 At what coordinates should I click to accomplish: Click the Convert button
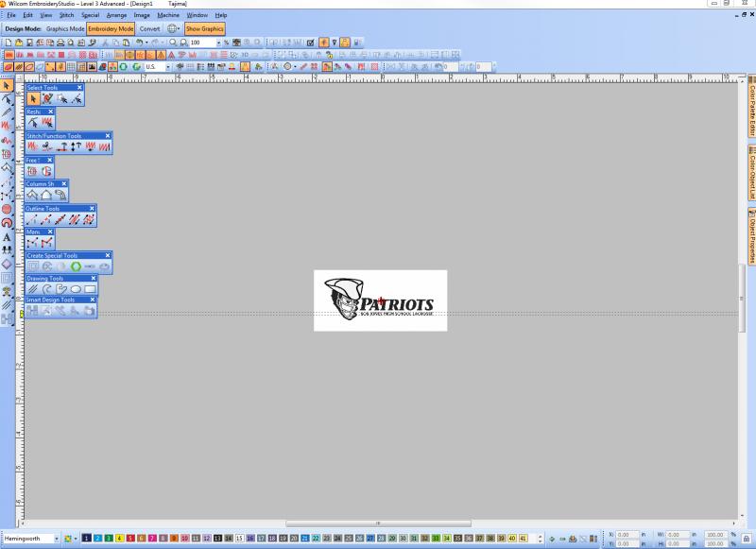[x=149, y=29]
